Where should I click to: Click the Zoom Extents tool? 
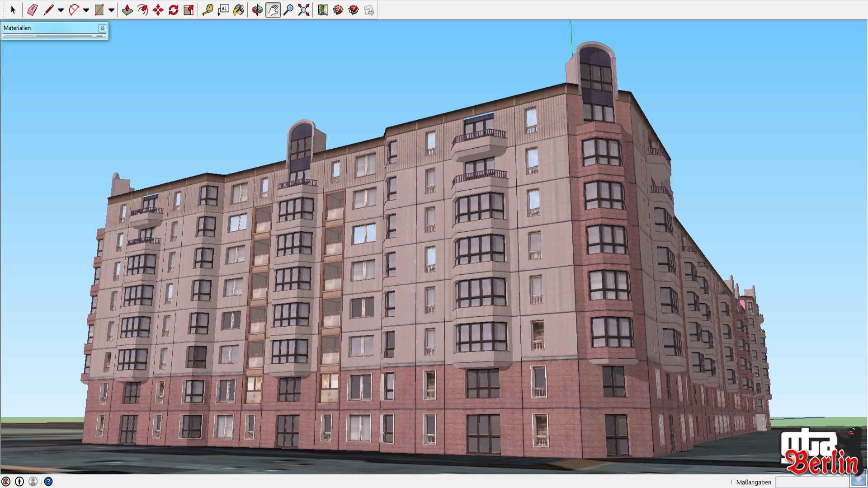(x=303, y=10)
